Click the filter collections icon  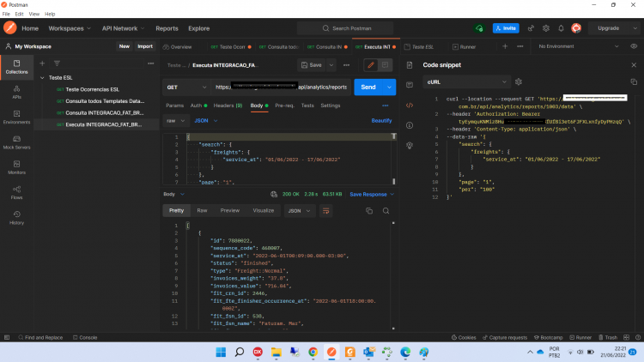[x=57, y=63]
